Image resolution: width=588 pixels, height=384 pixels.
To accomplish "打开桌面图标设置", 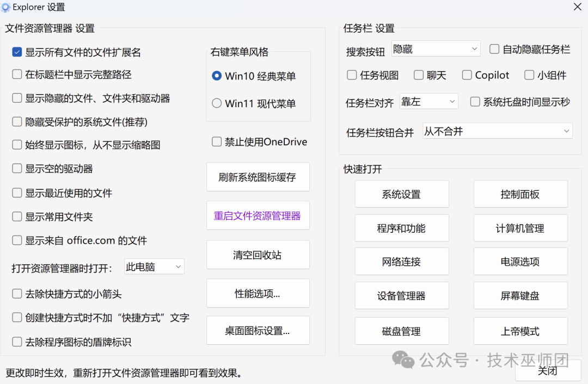I will coord(258,330).
